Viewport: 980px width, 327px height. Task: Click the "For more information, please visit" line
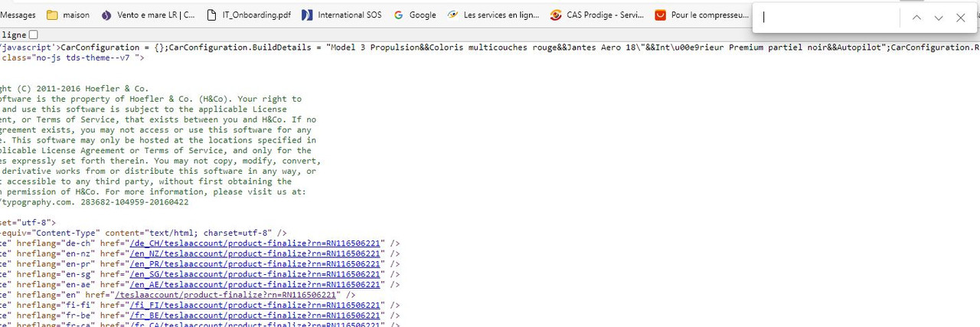point(153,191)
